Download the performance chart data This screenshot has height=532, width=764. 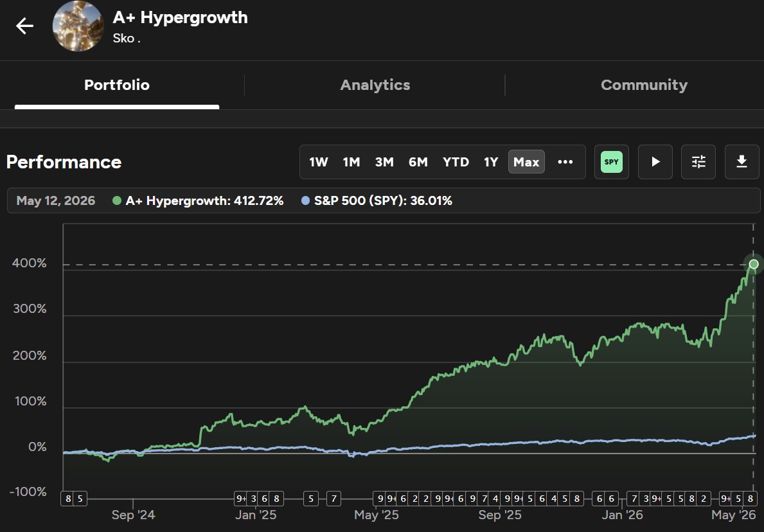742,162
